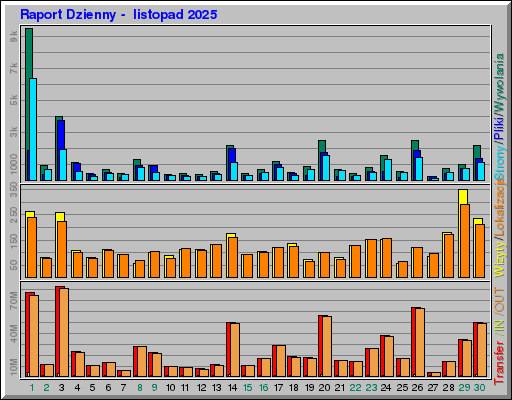
Task: Click the orange sites bar for day 30
Action: pos(480,251)
